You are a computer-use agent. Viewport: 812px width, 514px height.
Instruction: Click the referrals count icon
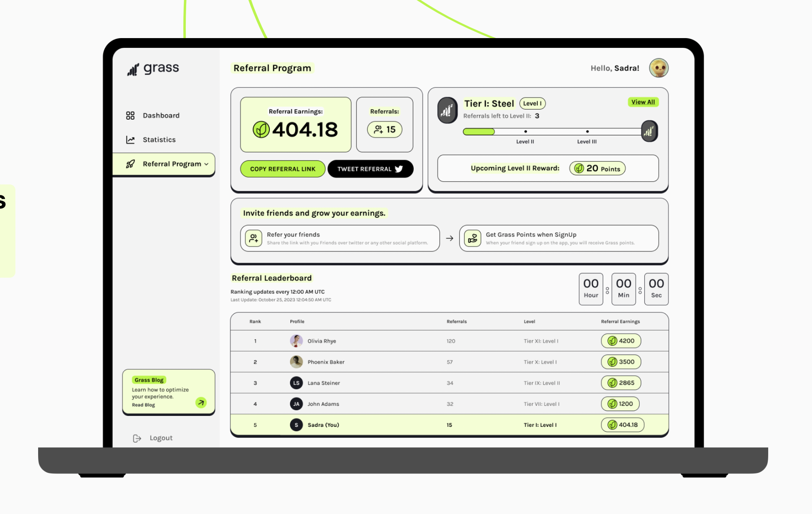tap(378, 130)
